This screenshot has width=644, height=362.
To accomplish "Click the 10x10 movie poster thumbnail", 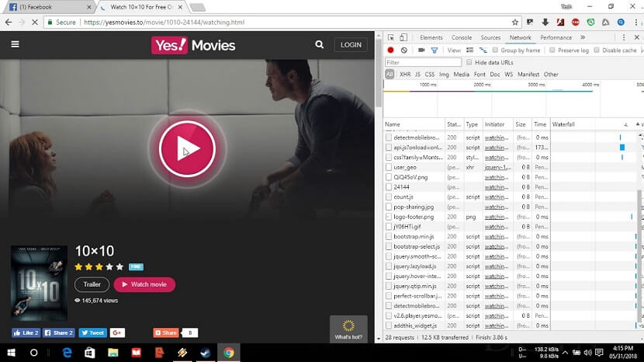I will [39, 284].
